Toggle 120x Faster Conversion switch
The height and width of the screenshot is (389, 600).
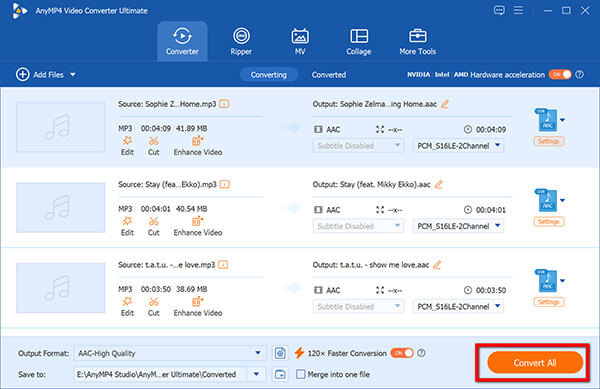click(x=402, y=353)
